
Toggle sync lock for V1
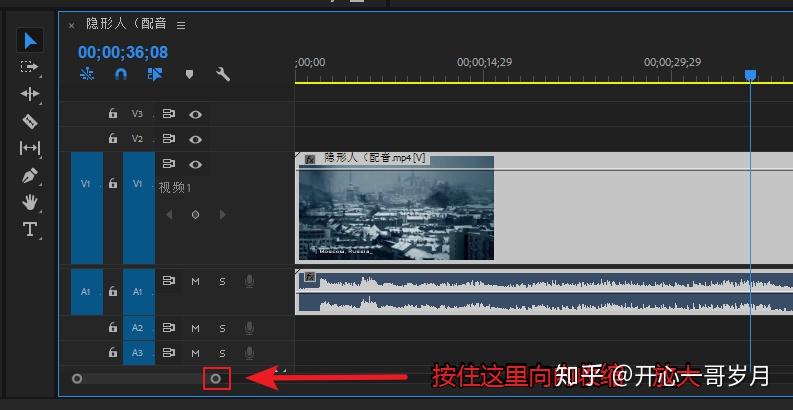(x=168, y=164)
